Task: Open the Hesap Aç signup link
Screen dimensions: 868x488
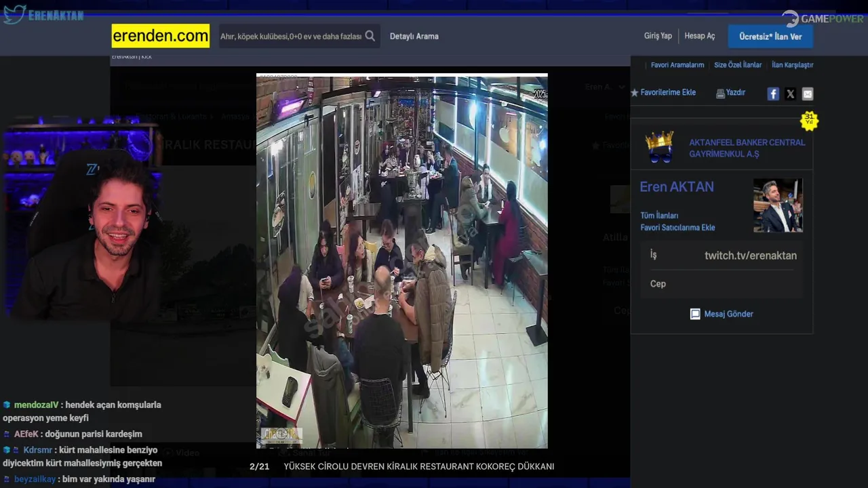Action: tap(700, 36)
